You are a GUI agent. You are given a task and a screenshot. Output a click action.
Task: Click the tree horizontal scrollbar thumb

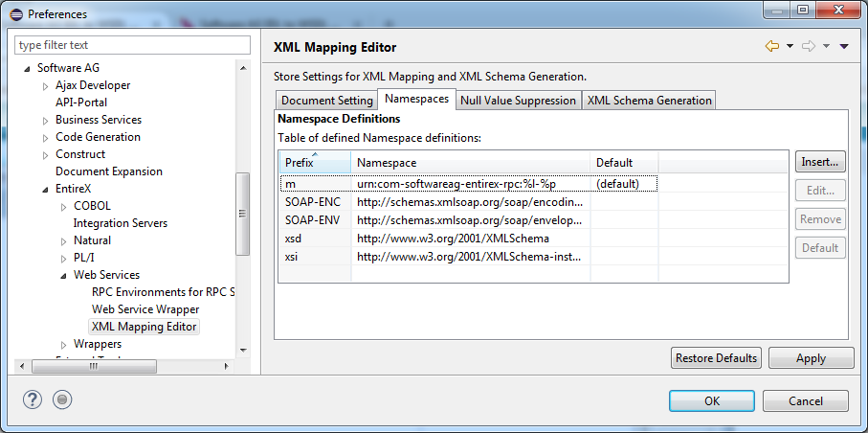pos(94,366)
